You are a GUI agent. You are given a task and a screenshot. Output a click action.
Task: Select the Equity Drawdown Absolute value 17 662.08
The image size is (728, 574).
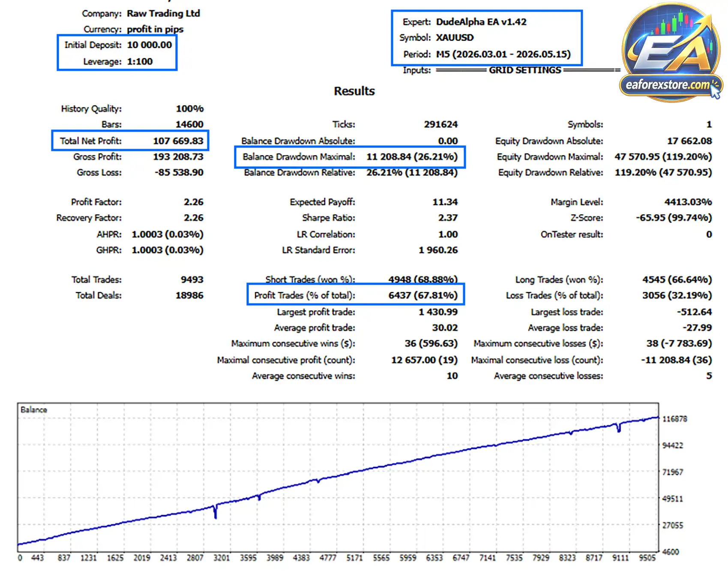(689, 141)
